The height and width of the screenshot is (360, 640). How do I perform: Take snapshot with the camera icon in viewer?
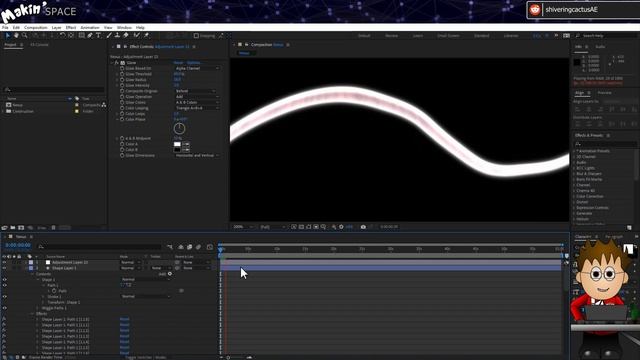[363, 227]
